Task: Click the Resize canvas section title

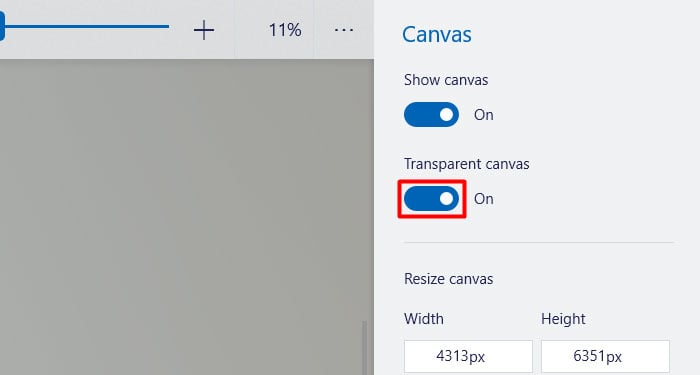Action: pyautogui.click(x=449, y=279)
